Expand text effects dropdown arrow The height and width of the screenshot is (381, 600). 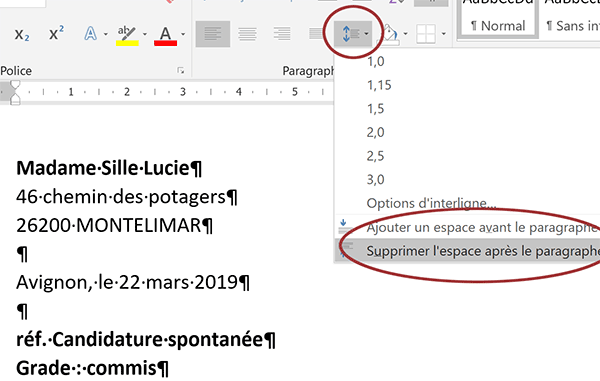click(106, 34)
